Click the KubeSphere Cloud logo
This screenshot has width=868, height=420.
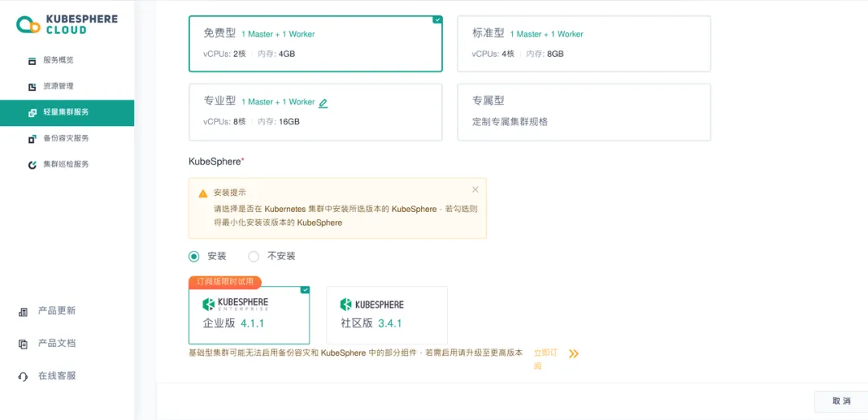(67, 24)
